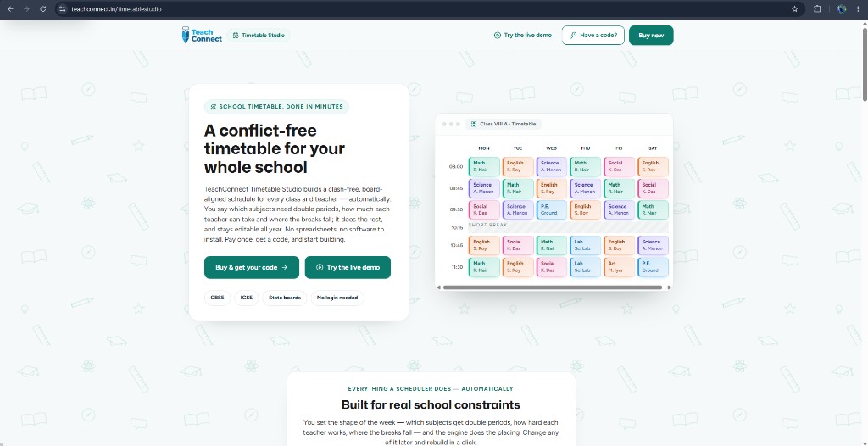Open the Chrome profile avatar
The height and width of the screenshot is (446, 868).
[842, 8]
